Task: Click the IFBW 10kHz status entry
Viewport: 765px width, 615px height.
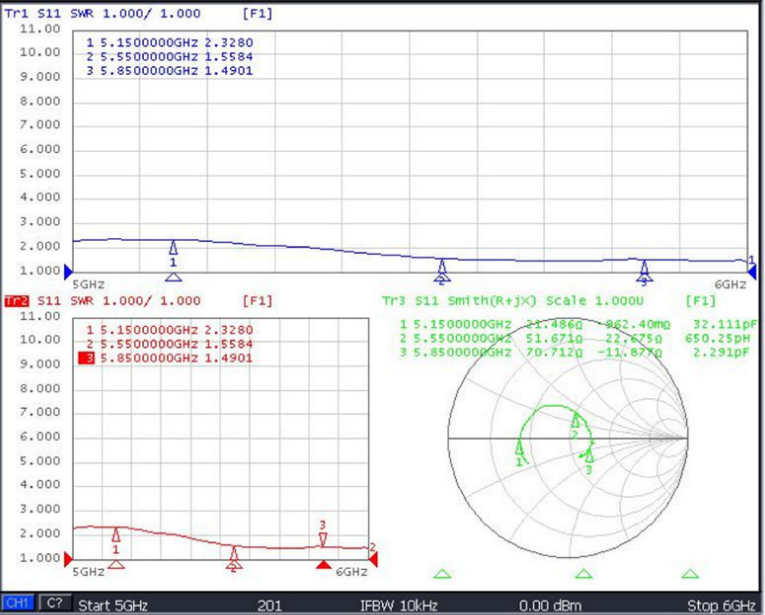Action: point(399,605)
